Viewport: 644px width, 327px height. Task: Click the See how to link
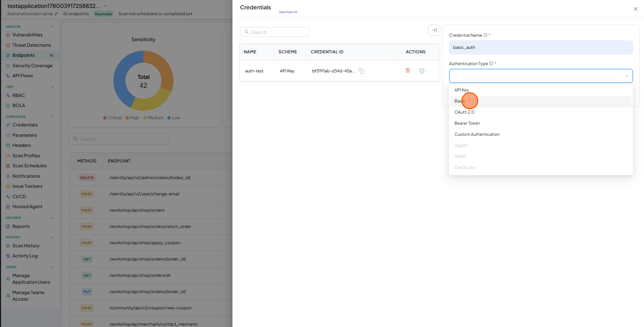[x=288, y=12]
